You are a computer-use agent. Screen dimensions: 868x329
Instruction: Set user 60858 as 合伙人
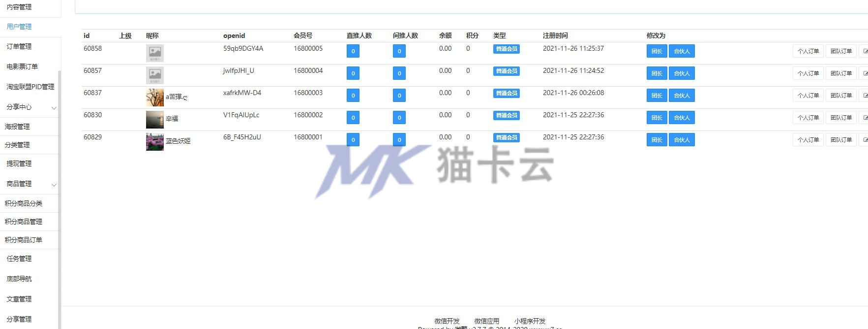point(682,51)
